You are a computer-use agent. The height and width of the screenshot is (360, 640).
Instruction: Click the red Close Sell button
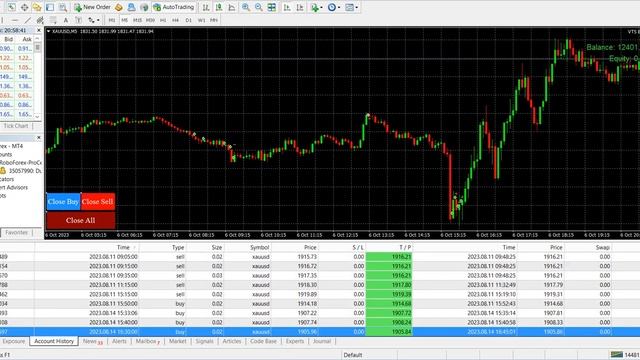click(x=98, y=202)
